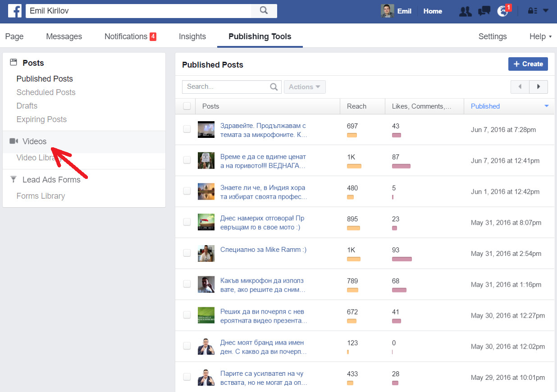This screenshot has width=557, height=392.
Task: Click the Videos camera icon in sidebar
Action: click(14, 141)
